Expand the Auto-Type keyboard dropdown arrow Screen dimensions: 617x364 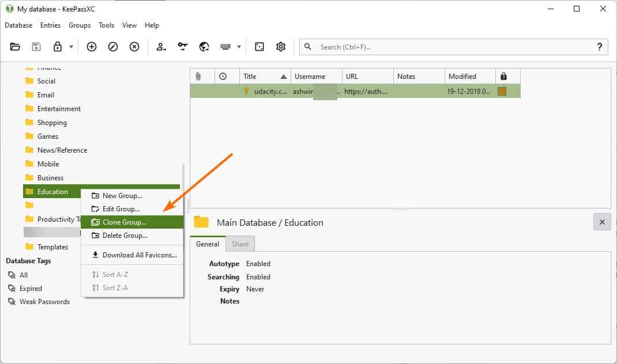click(x=239, y=47)
